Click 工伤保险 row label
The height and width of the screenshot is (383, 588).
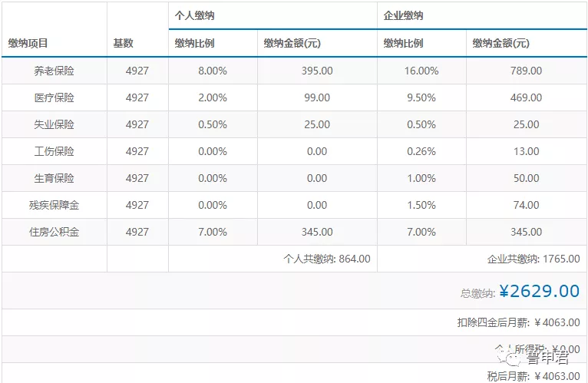click(54, 151)
